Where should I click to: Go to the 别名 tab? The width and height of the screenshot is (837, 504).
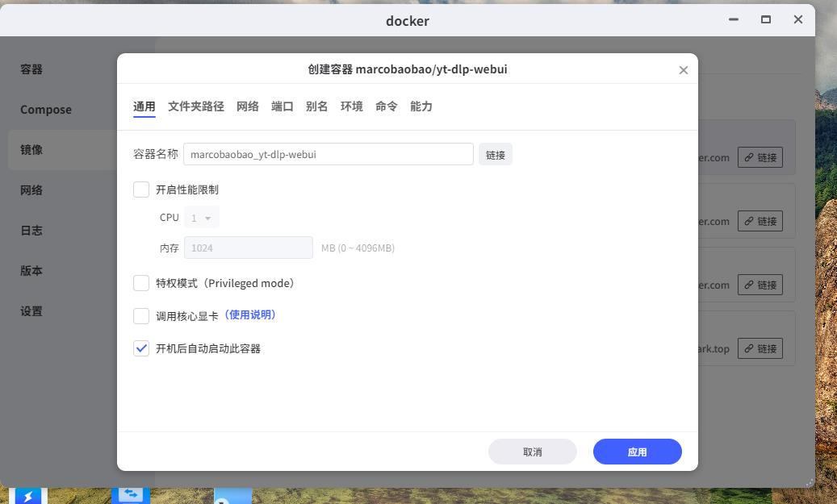pyautogui.click(x=316, y=106)
